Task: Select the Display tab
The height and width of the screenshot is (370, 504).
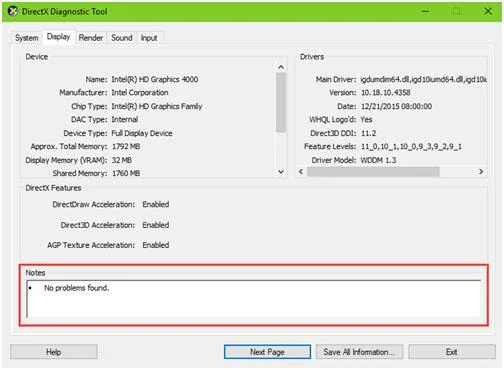Action: pyautogui.click(x=58, y=37)
